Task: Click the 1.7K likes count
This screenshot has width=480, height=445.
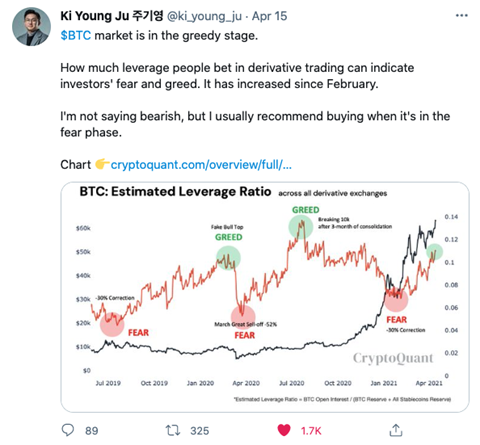Action: 311,431
